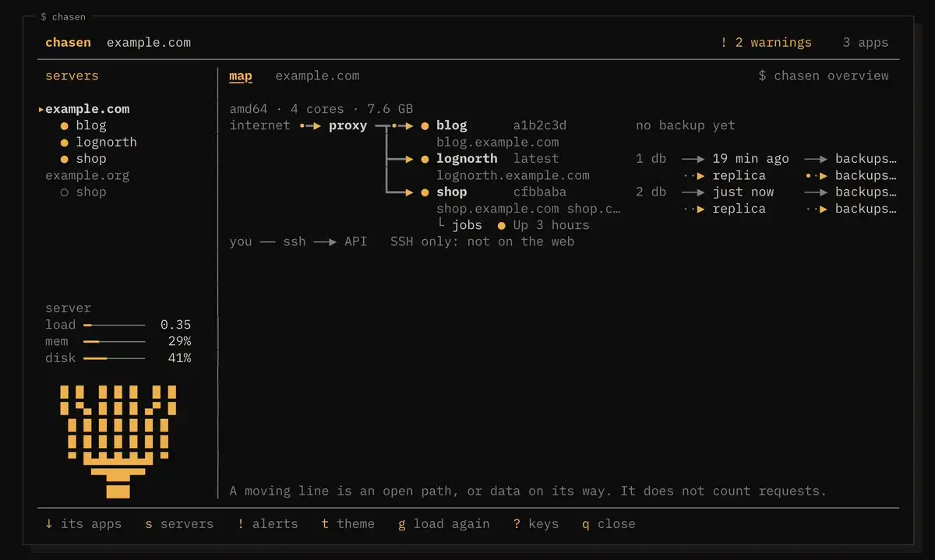Click the status dot before lognorth in the map
Image resolution: width=935 pixels, height=560 pixels.
click(x=425, y=159)
